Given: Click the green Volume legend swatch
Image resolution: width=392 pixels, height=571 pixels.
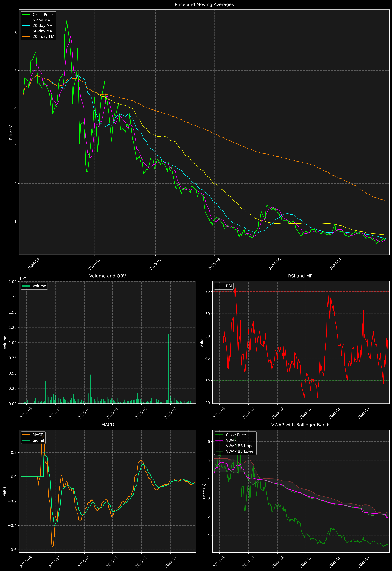Looking at the screenshot, I should [26, 286].
